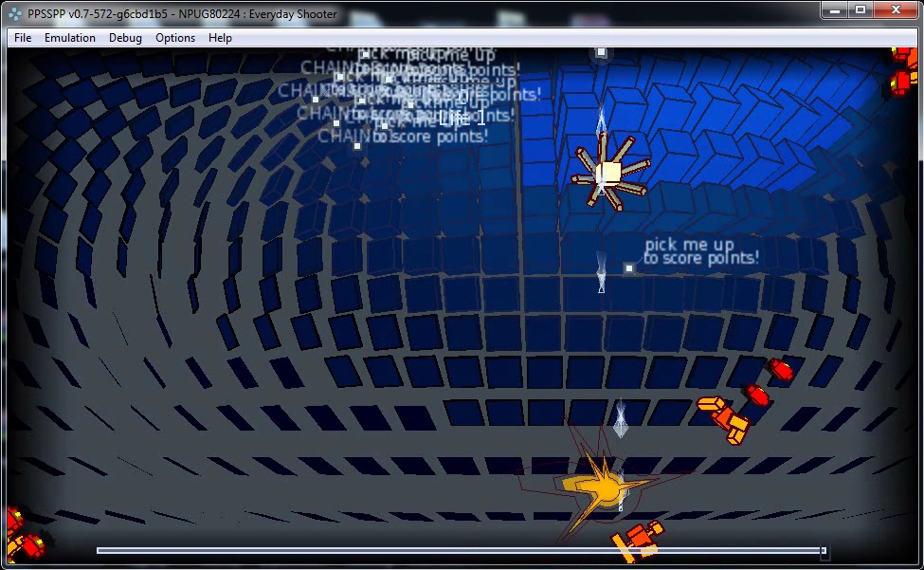Expand the Debug menu
Image resolution: width=924 pixels, height=570 pixels.
click(125, 38)
